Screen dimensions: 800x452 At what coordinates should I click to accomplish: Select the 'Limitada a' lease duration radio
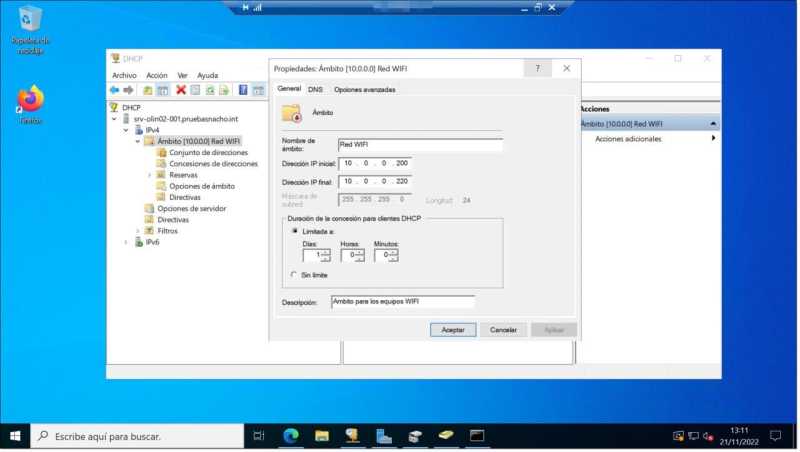[295, 231]
